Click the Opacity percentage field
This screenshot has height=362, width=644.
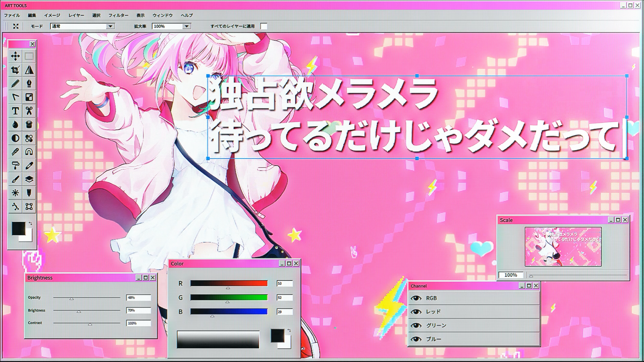tap(139, 298)
